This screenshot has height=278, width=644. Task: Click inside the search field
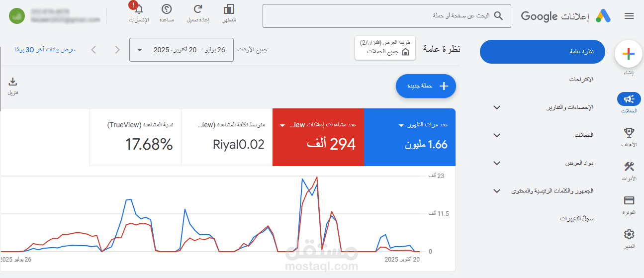tap(378, 16)
